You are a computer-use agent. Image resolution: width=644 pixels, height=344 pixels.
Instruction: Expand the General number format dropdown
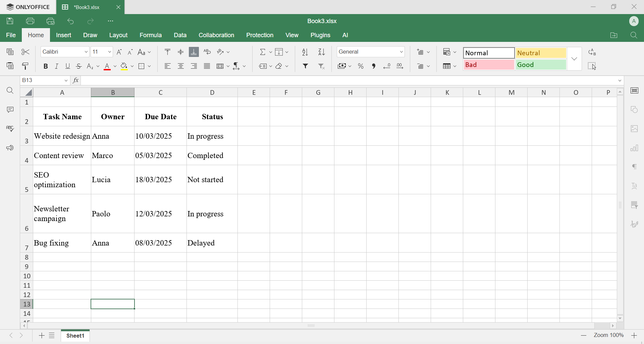[401, 52]
